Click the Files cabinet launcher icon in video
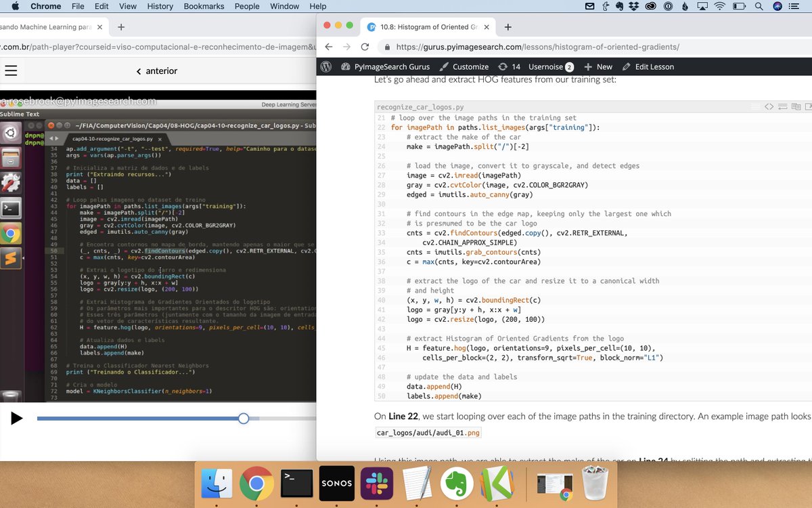The width and height of the screenshot is (812, 508). click(11, 159)
